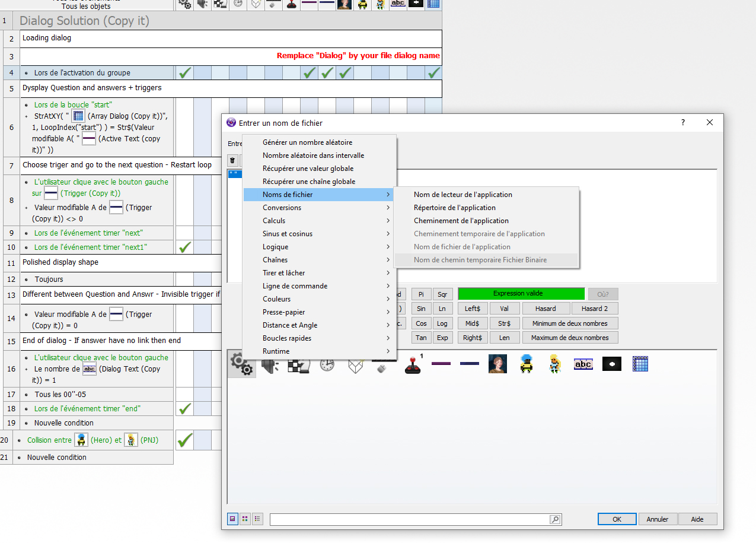
Task: Toggle the checkmark on Collision Hero row
Action: coord(185,440)
